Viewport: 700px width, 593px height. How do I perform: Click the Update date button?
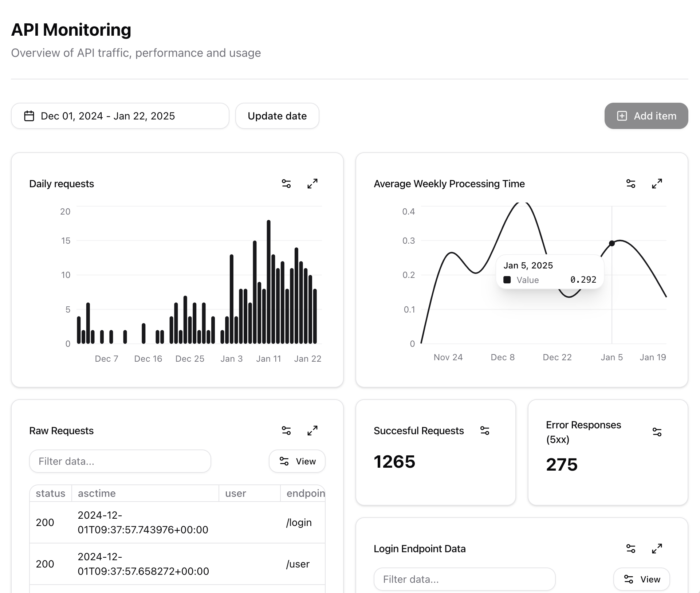(x=277, y=116)
